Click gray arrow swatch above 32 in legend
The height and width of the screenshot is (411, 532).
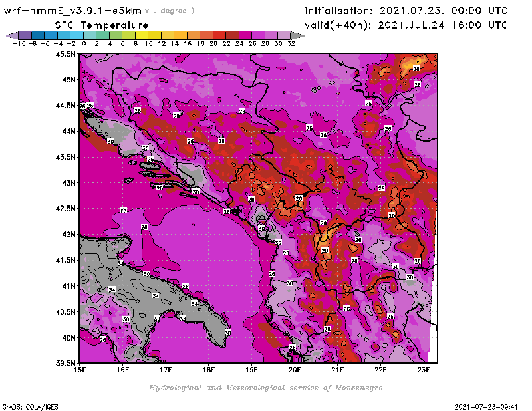[x=297, y=35]
